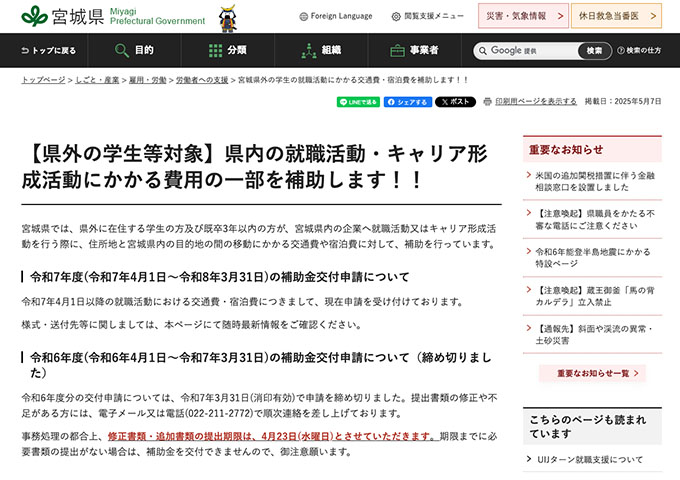Share the page via LINEで送る button
The height and width of the screenshot is (480, 680).
pyautogui.click(x=358, y=102)
